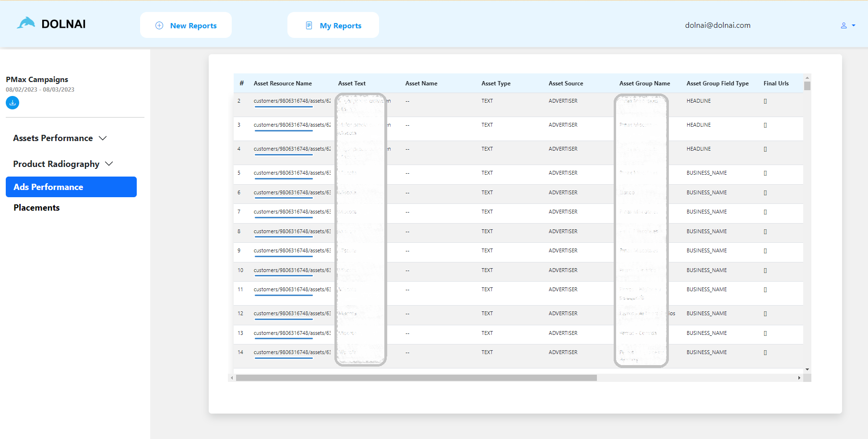The width and height of the screenshot is (868, 439).
Task: Select Placements in the sidebar
Action: 36,207
